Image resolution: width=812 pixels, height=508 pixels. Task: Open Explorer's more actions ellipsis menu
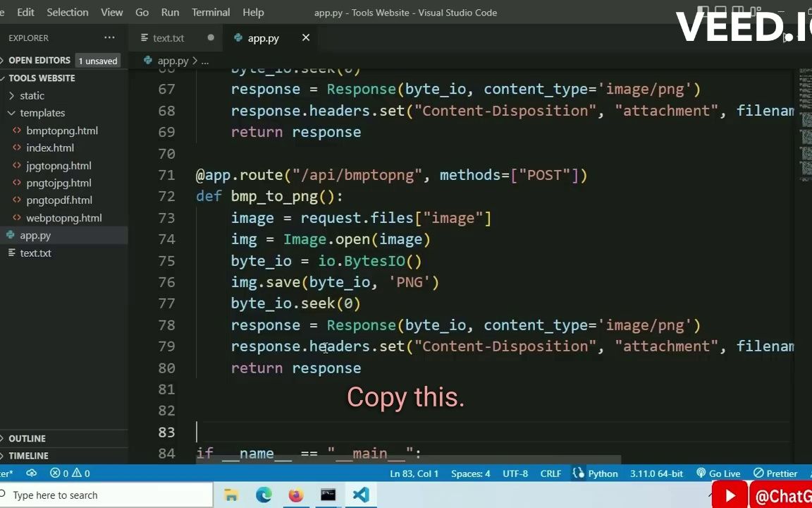[109, 38]
